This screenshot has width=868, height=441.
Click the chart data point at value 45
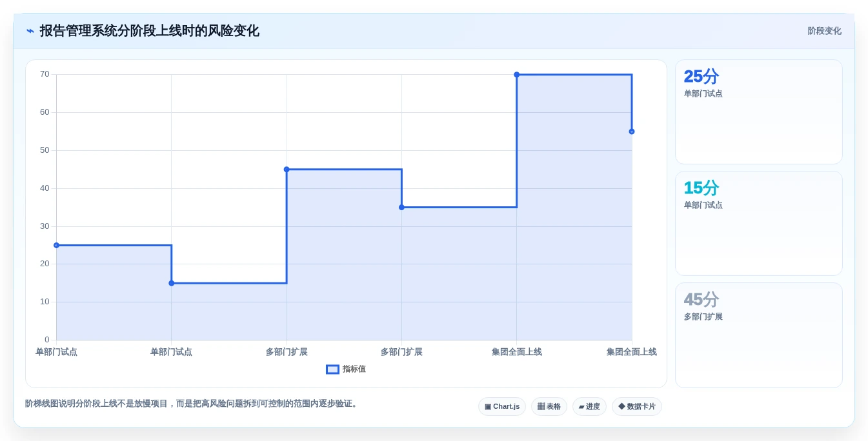pos(287,170)
